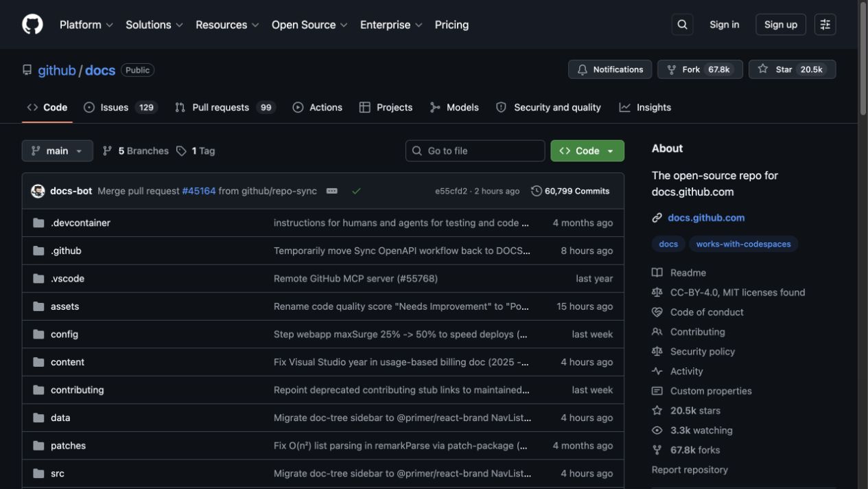Open the config folder
Image resolution: width=868 pixels, height=489 pixels.
tap(64, 334)
